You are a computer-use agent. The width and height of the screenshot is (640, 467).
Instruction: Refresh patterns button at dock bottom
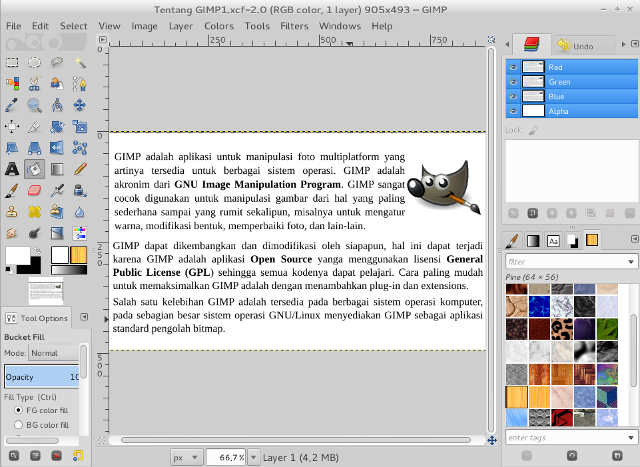click(x=572, y=455)
